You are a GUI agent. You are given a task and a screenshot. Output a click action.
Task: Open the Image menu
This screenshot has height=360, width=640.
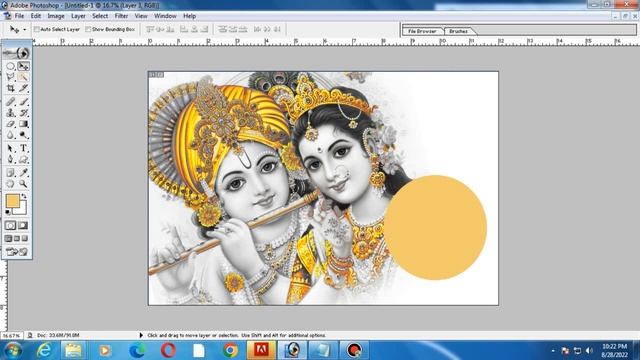point(56,16)
